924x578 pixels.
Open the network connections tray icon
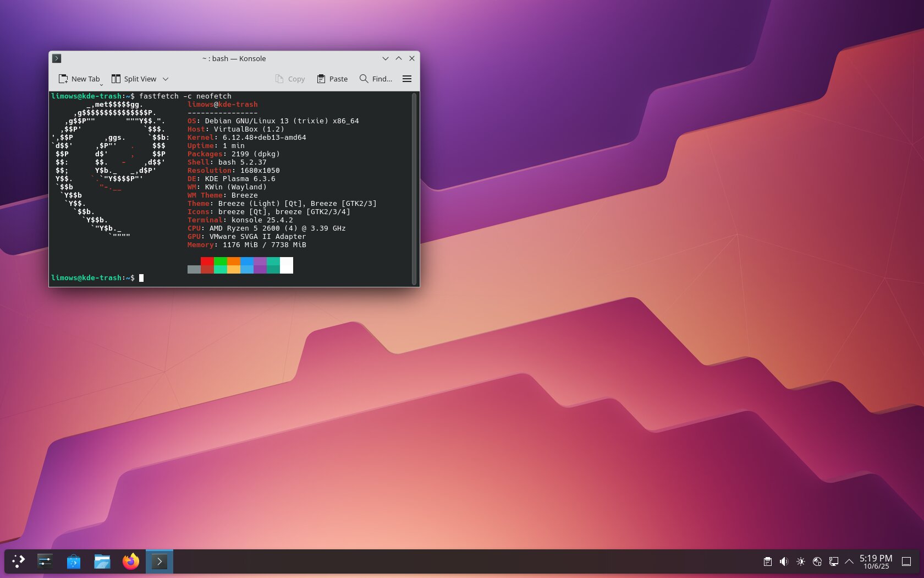817,561
